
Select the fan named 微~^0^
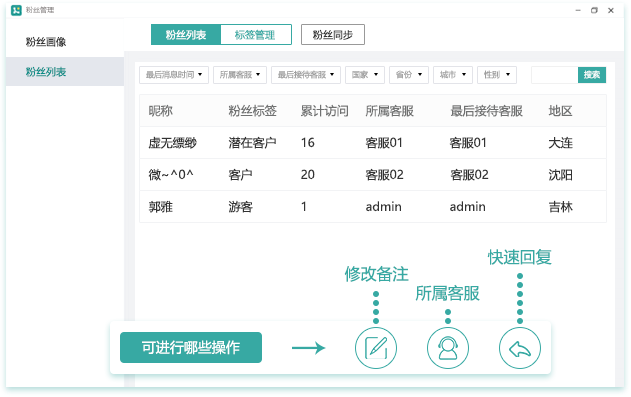171,175
